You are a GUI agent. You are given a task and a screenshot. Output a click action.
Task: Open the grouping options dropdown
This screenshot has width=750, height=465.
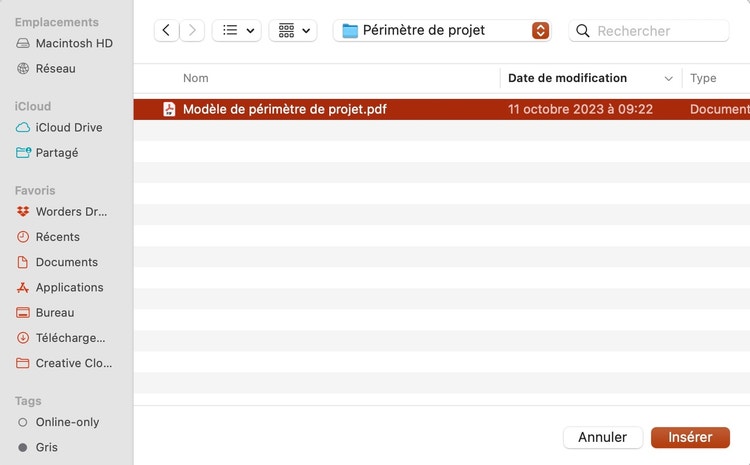[x=292, y=31]
